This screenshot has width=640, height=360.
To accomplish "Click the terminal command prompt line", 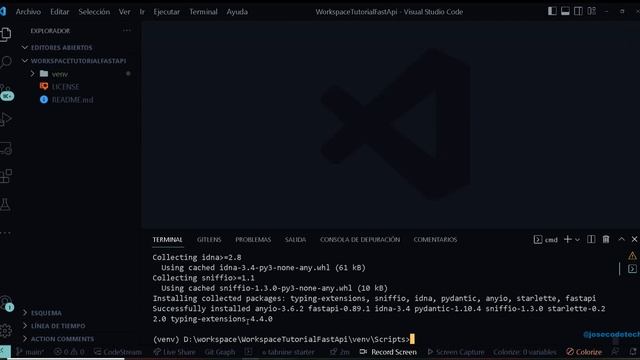I will pyautogui.click(x=284, y=339).
